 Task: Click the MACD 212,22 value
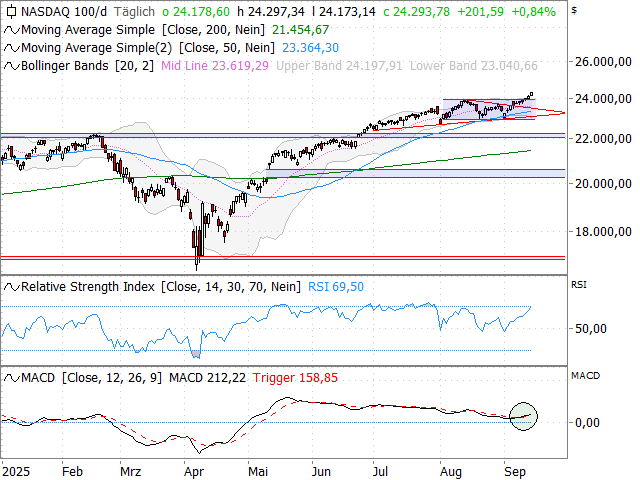[207, 378]
